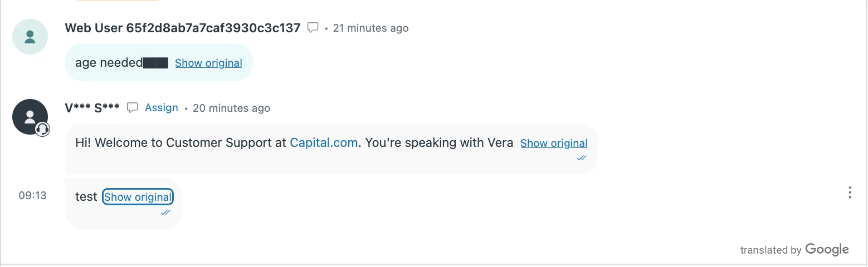This screenshot has width=868, height=267.
Task: Click the V*** S*** agent name
Action: 92,108
